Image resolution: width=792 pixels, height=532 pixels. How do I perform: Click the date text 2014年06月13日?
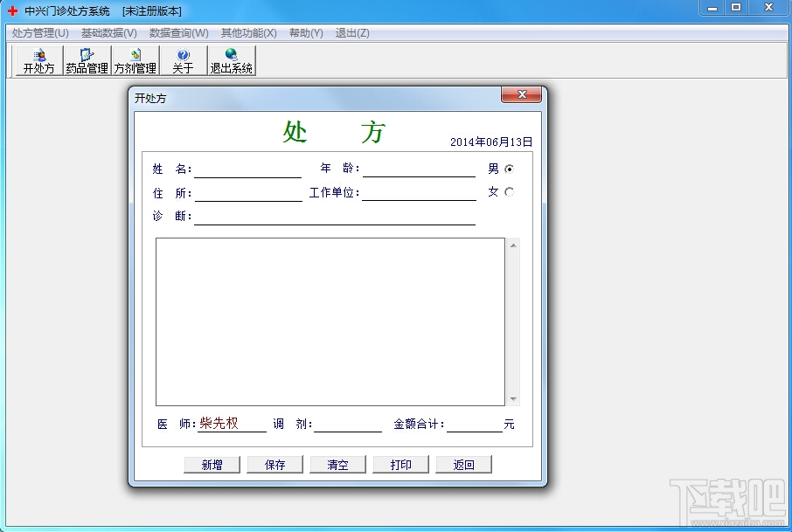(491, 142)
